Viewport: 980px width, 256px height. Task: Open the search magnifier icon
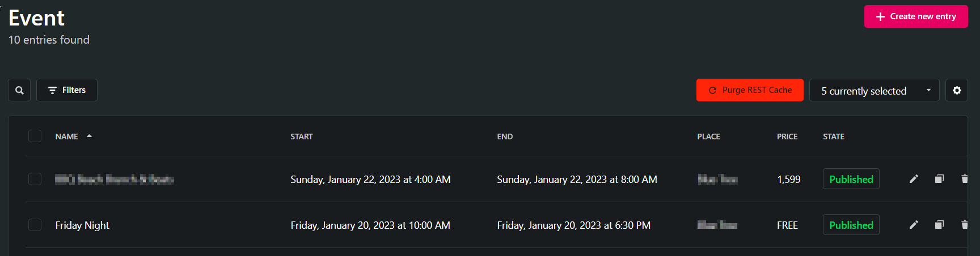click(x=19, y=90)
